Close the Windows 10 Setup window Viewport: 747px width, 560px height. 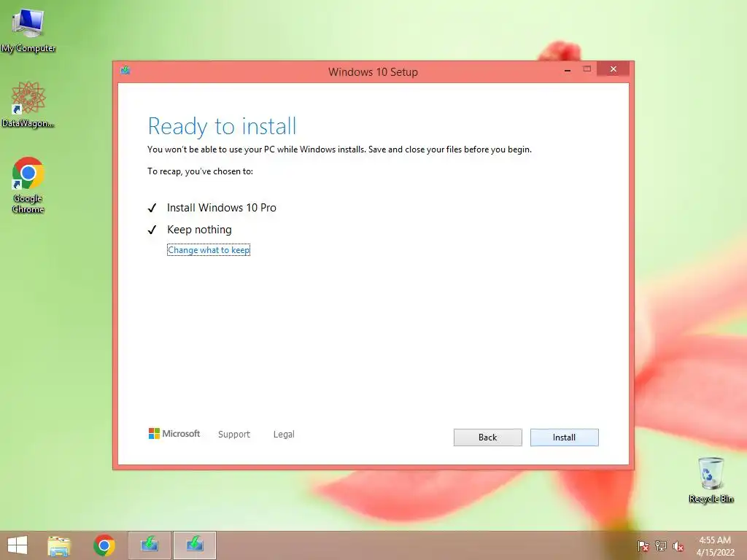pyautogui.click(x=613, y=69)
